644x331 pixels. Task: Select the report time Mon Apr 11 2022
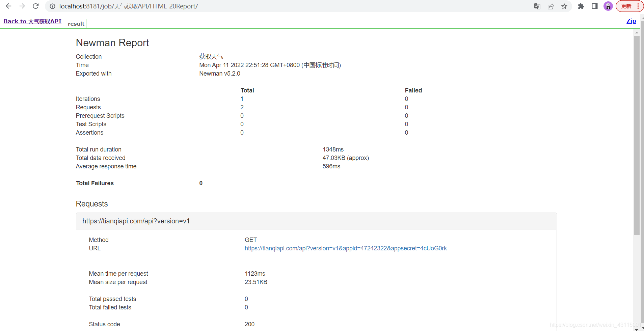270,65
